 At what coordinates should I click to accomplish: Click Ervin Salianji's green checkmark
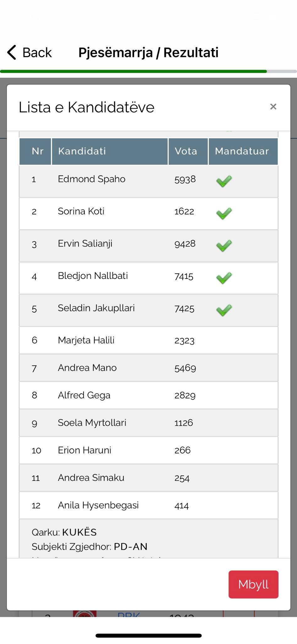click(x=224, y=246)
